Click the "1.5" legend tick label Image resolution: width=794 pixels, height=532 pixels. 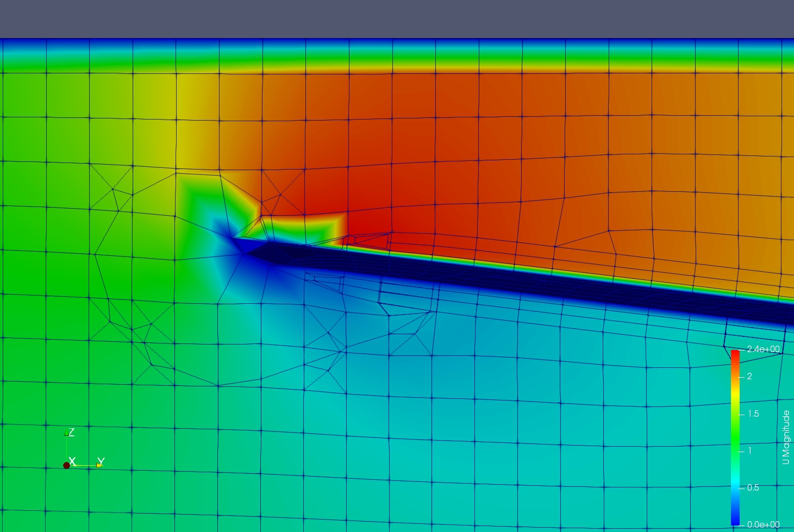pyautogui.click(x=753, y=414)
